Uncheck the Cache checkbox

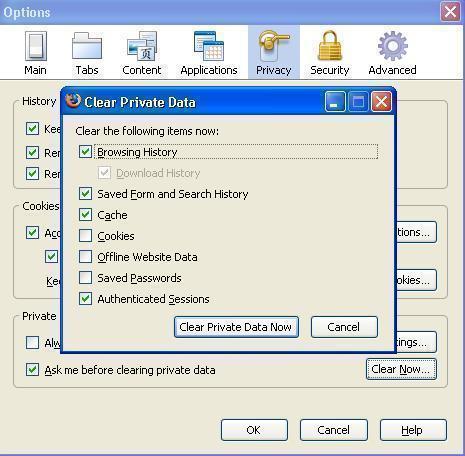click(85, 215)
